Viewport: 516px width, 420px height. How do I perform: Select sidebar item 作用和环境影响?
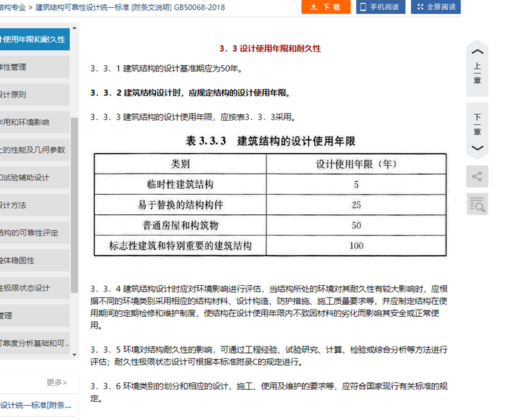tap(35, 122)
